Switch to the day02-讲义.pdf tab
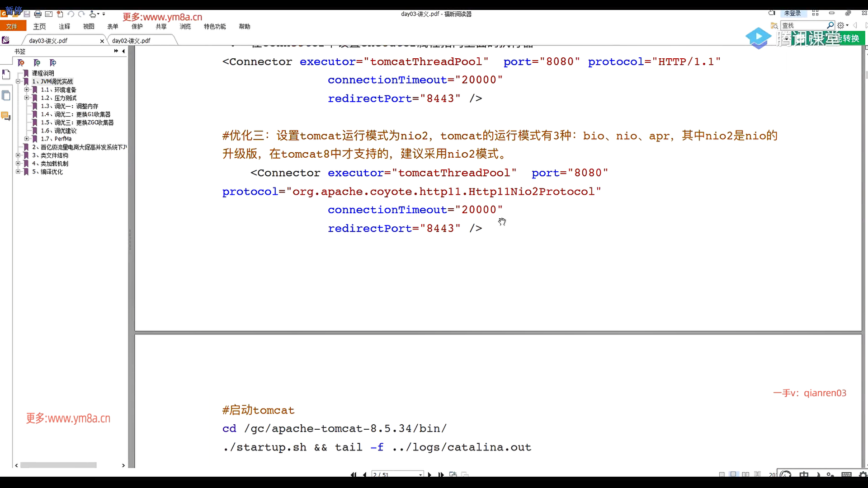This screenshot has width=868, height=488. (131, 41)
